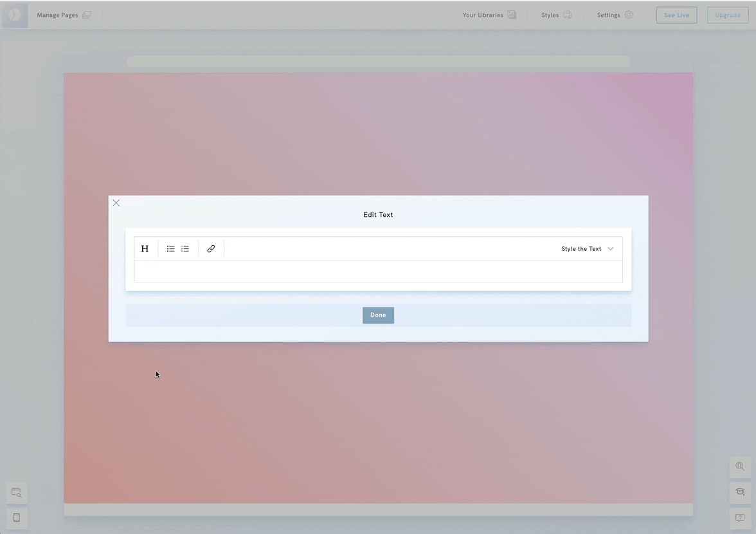The image size is (756, 534).
Task: Add a hyperlink with the link icon
Action: (211, 249)
